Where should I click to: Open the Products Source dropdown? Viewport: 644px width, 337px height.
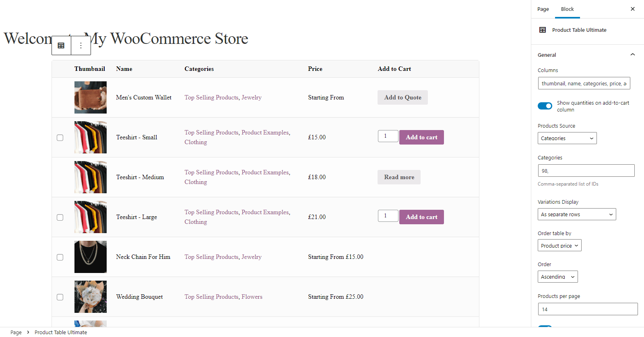pyautogui.click(x=567, y=138)
